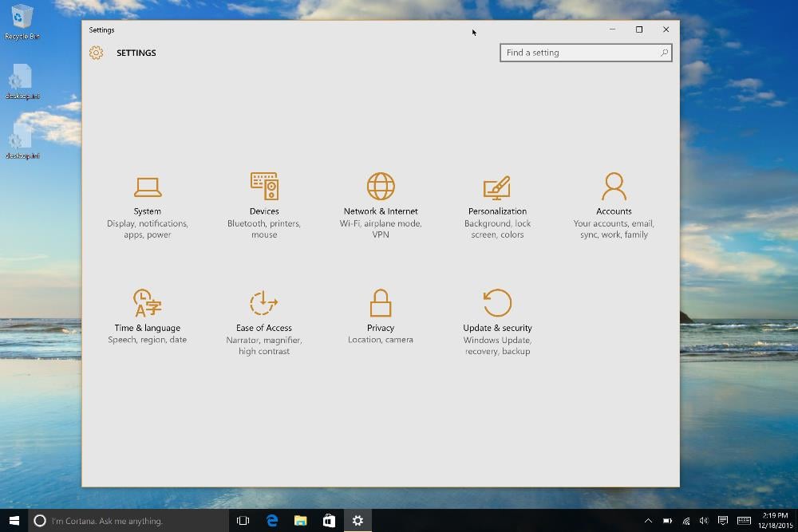The height and width of the screenshot is (532, 798).
Task: Open Update & security settings
Action: (x=497, y=323)
